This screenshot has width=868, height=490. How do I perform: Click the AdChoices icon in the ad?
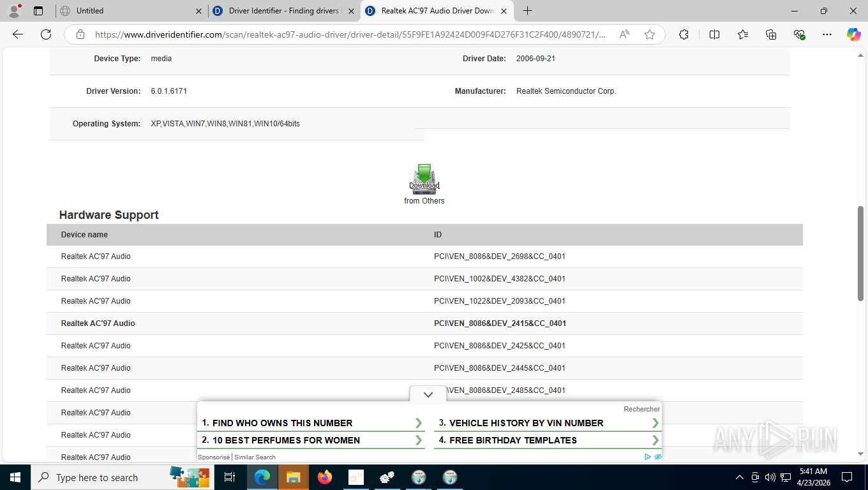pyautogui.click(x=648, y=457)
